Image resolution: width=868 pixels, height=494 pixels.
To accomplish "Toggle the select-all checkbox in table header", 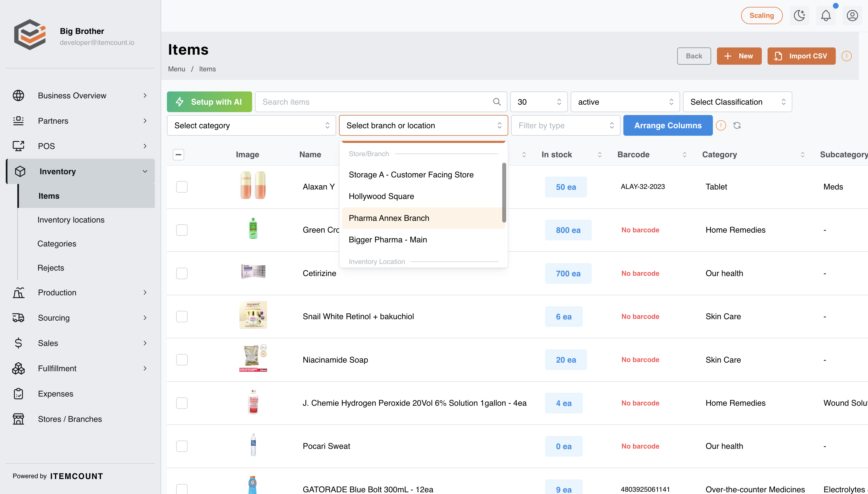I will tap(179, 155).
